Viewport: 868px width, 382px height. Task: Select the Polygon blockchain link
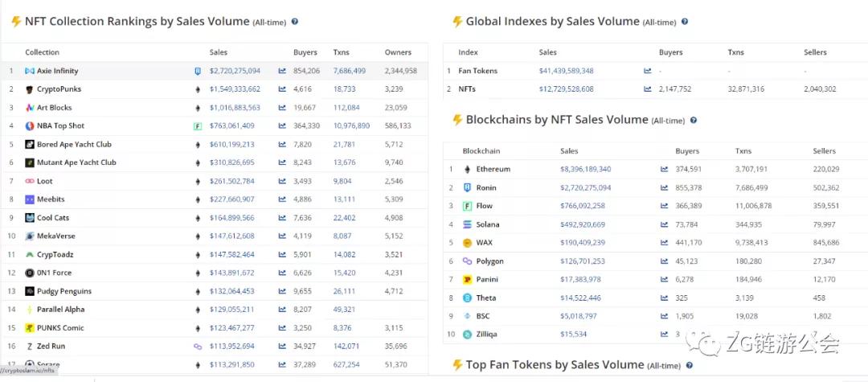pos(489,261)
